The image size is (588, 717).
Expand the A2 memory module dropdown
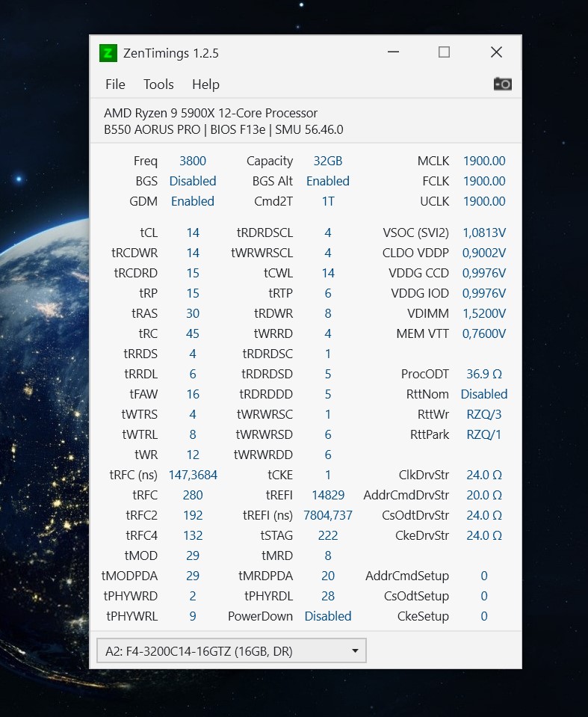click(232, 651)
